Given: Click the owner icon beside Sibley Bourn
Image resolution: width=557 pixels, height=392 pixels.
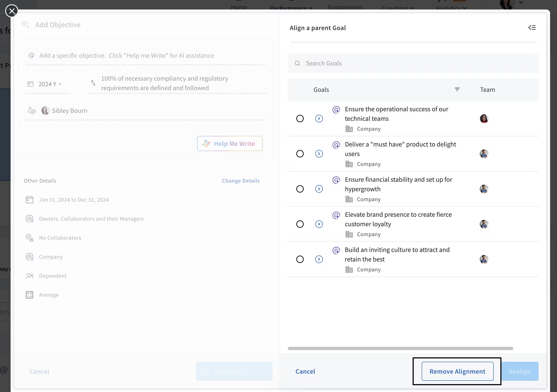Looking at the screenshot, I should (32, 111).
